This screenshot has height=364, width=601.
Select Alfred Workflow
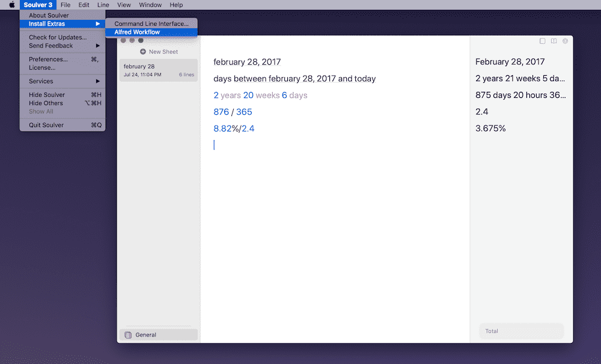(151, 32)
